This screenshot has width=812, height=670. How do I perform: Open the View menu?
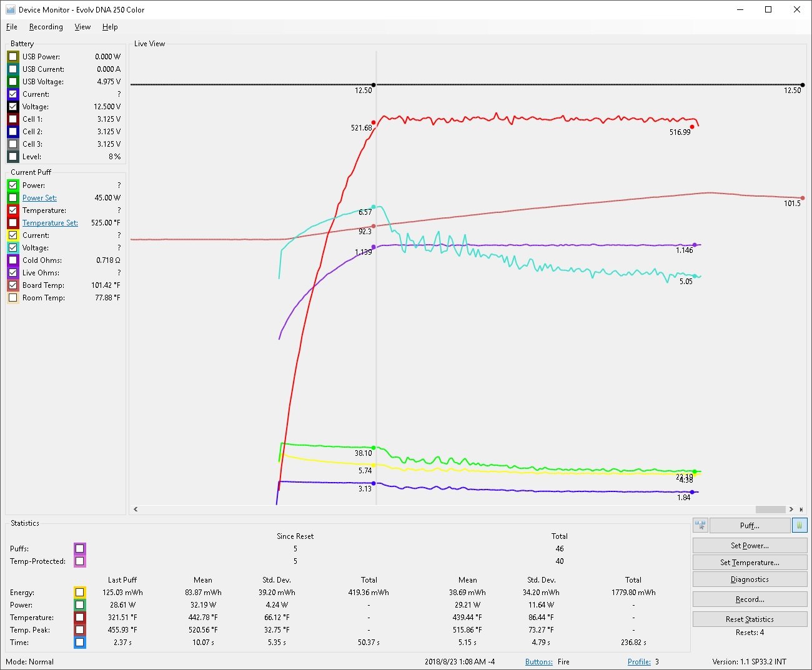[82, 27]
